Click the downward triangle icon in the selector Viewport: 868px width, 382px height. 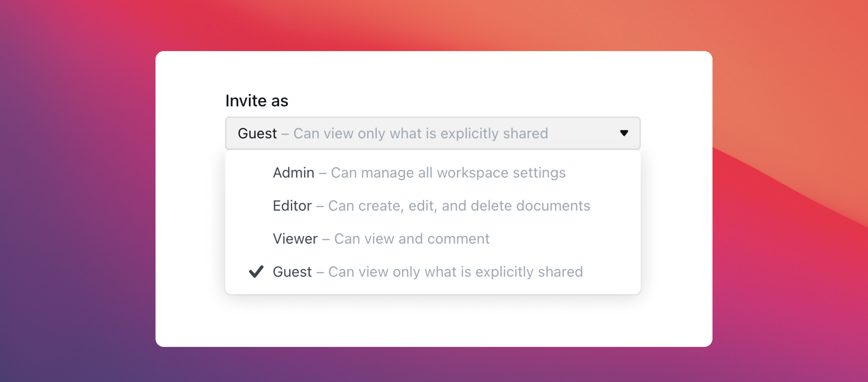(624, 133)
